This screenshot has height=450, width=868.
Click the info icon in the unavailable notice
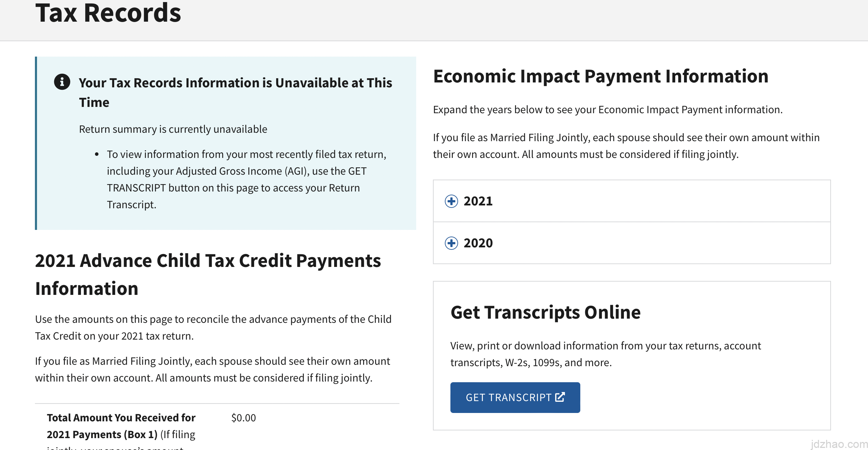[x=62, y=82]
